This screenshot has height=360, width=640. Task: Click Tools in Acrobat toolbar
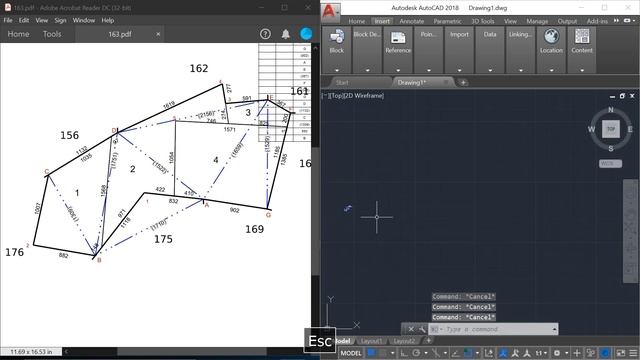point(52,34)
